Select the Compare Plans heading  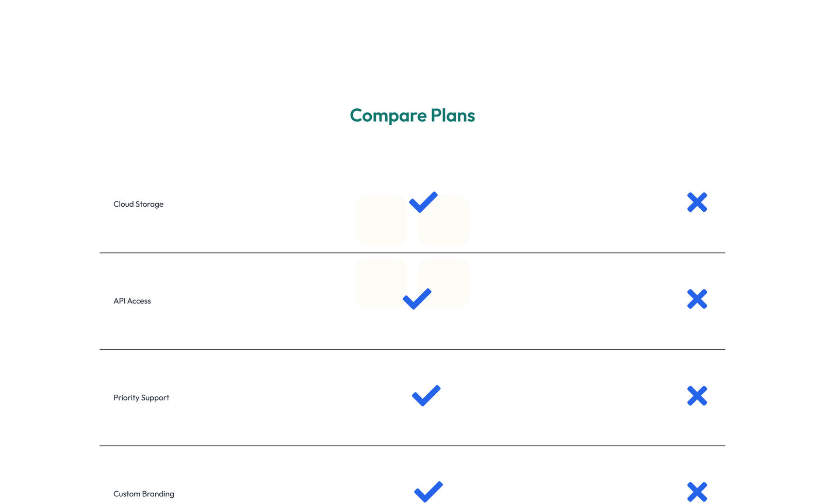412,115
